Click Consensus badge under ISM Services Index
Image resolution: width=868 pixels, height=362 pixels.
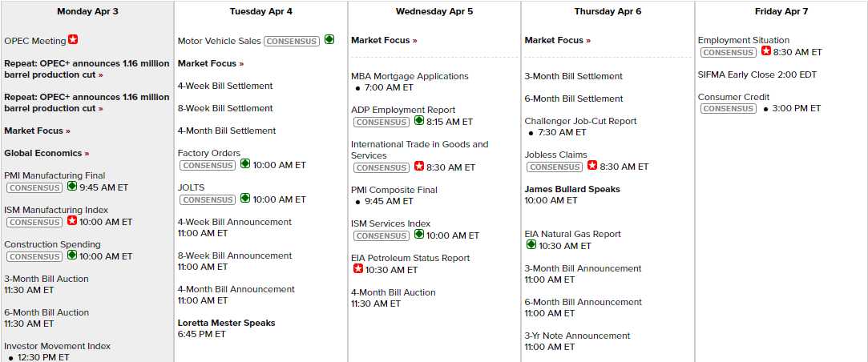[381, 235]
